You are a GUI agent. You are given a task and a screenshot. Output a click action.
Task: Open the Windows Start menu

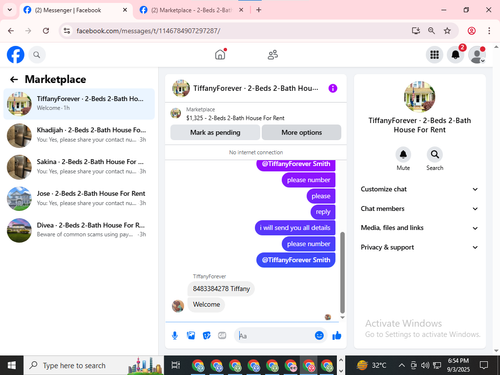click(12, 366)
